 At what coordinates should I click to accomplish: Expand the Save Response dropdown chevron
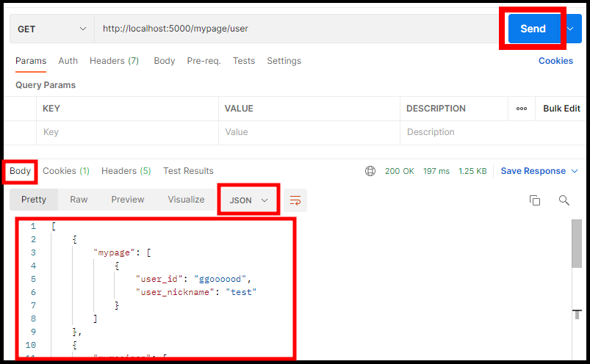point(575,171)
